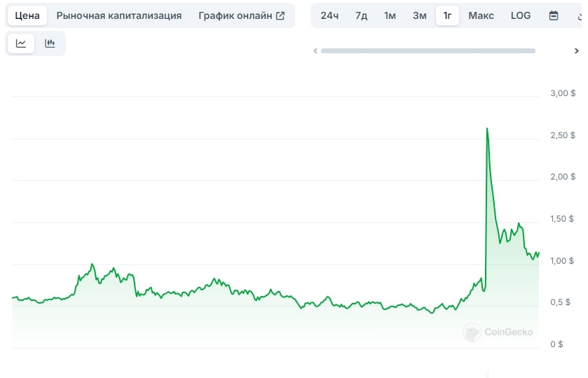This screenshot has height=378, width=588.
Task: Open the График онлайн external link
Action: tap(242, 15)
